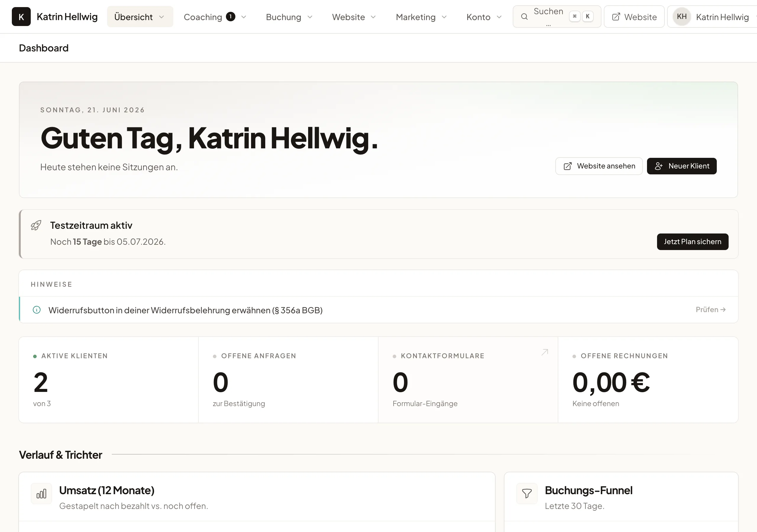Click add-person icon in Neuer Klient
Viewport: 757px width, 532px height.
[659, 166]
